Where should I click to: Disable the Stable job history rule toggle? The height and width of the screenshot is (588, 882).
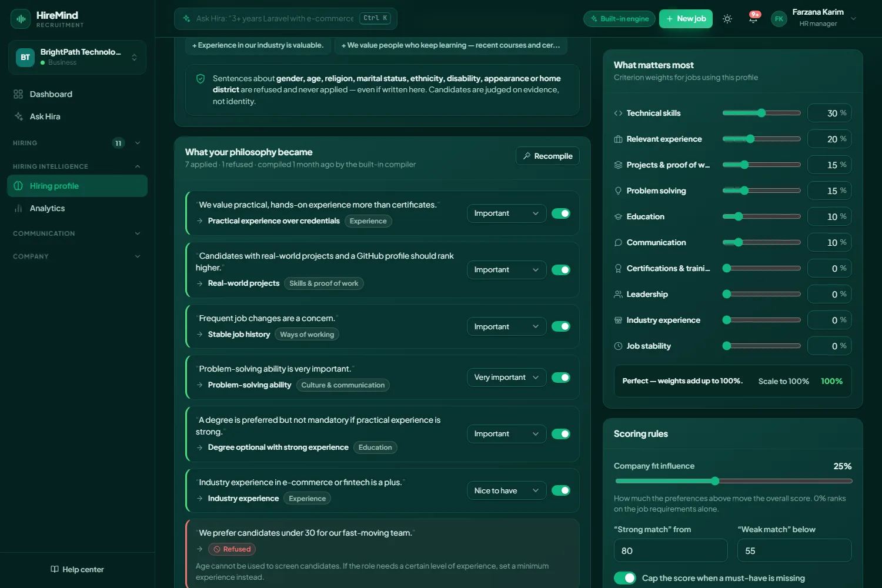point(561,326)
